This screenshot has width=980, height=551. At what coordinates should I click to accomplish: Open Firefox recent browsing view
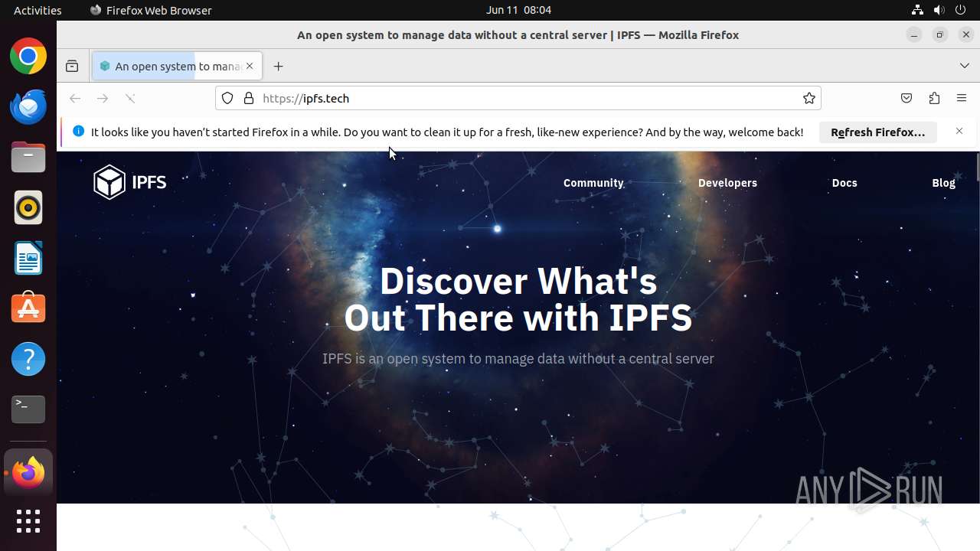click(72, 67)
